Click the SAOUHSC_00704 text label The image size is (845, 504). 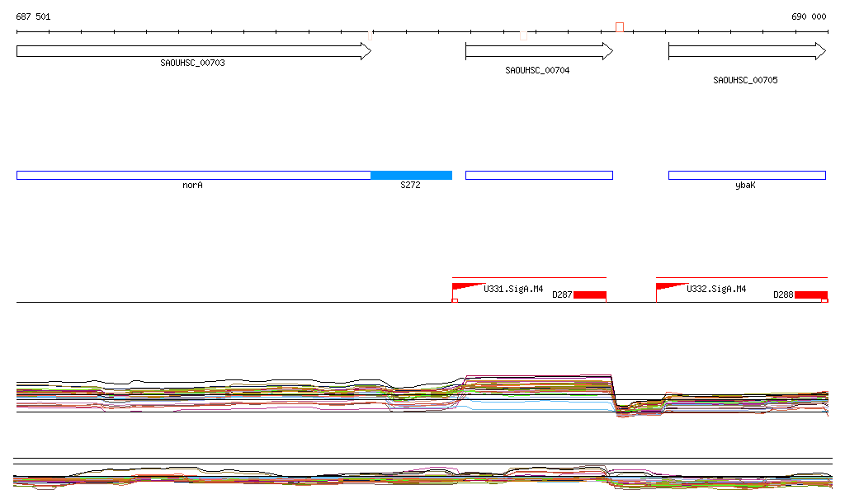coord(537,71)
